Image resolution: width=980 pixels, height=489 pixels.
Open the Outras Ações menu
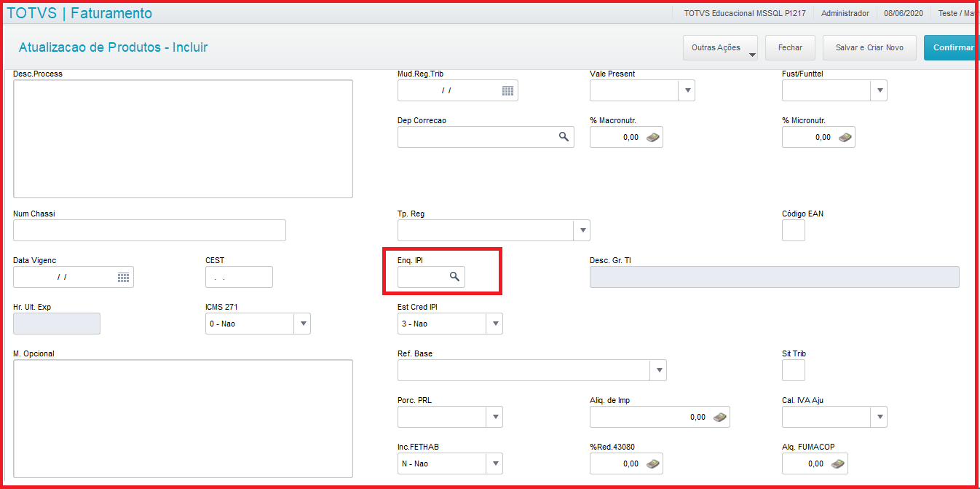pos(720,48)
